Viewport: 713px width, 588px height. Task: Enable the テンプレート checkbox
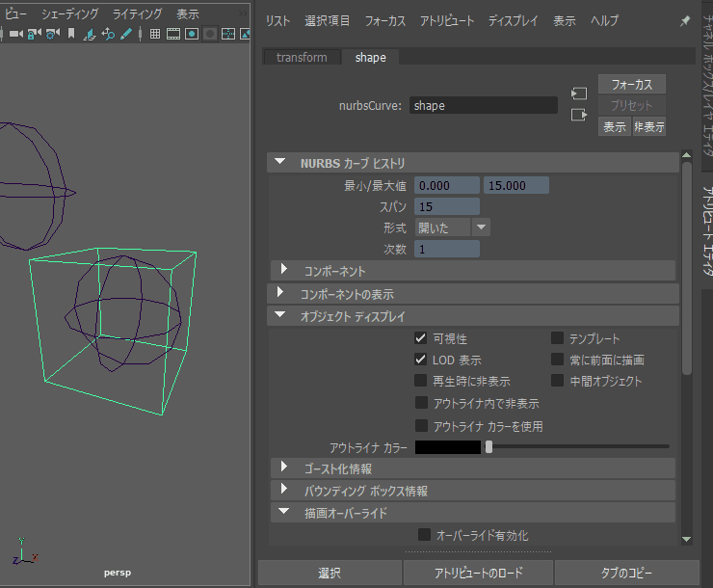point(557,338)
